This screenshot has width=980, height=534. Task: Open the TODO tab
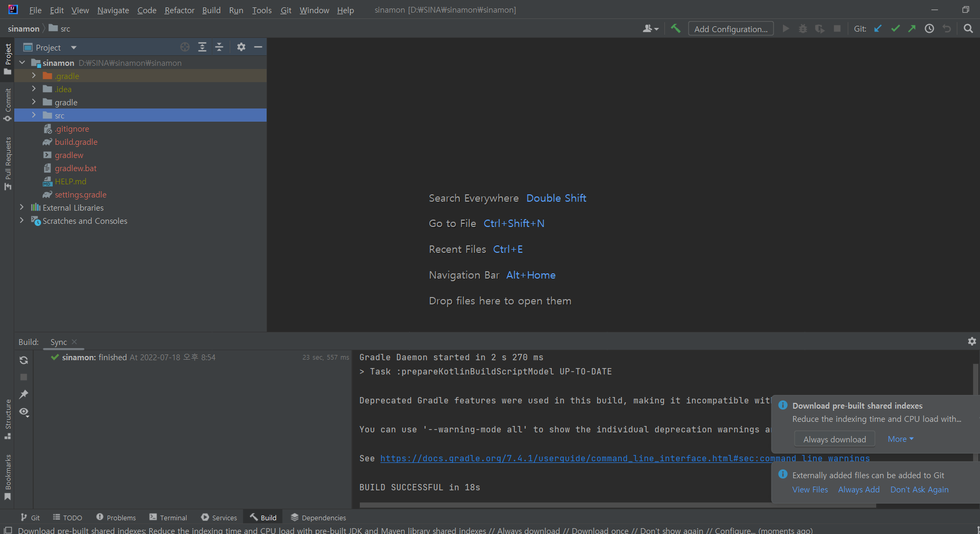point(67,518)
